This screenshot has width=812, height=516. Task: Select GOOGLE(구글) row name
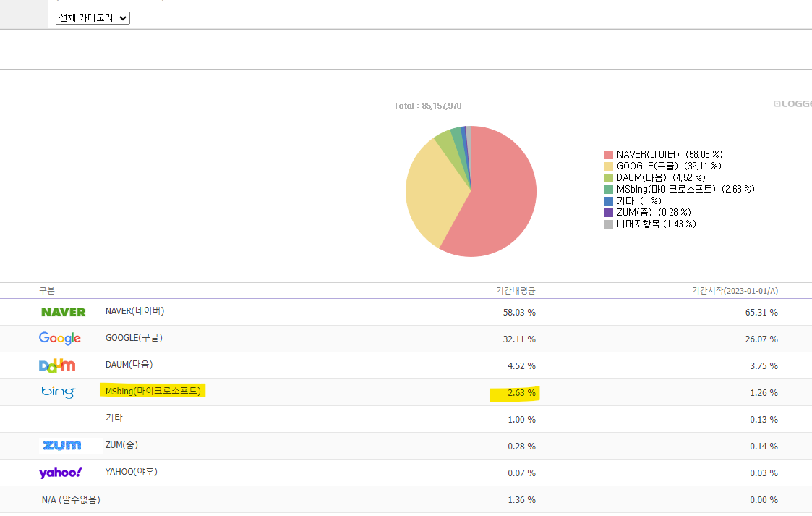(x=134, y=338)
